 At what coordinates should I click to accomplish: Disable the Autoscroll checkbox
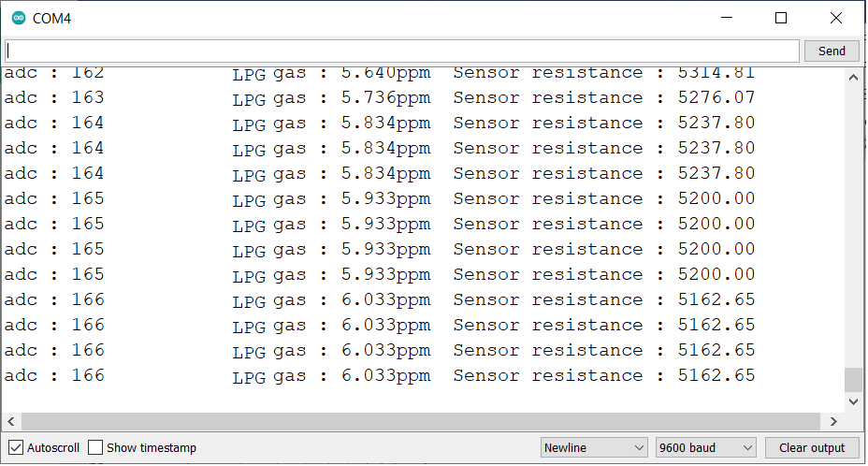pos(16,447)
